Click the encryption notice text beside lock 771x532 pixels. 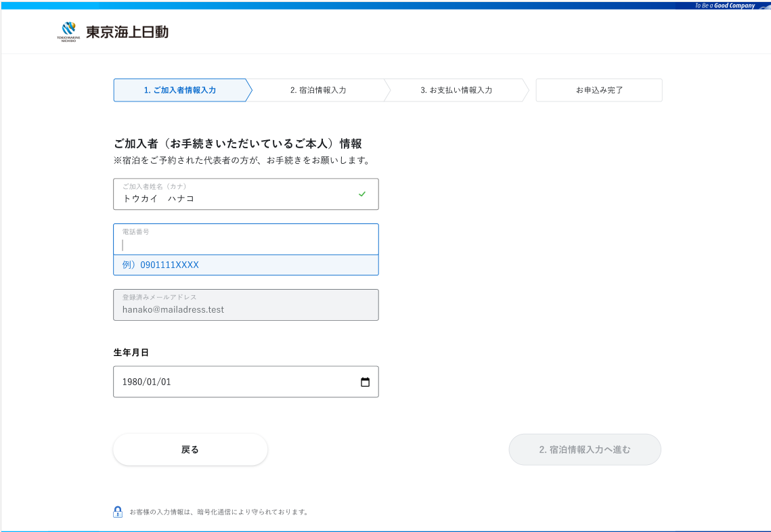[x=219, y=512]
